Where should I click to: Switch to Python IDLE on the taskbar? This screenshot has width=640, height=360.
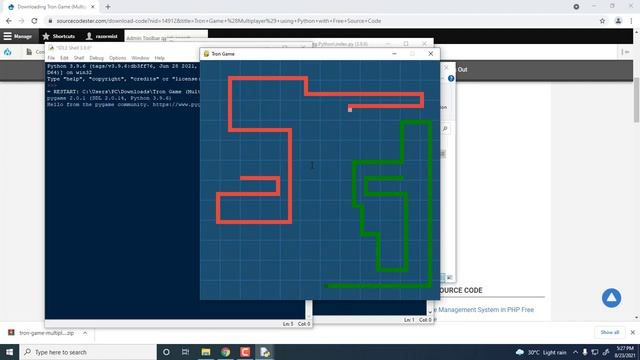(x=264, y=352)
